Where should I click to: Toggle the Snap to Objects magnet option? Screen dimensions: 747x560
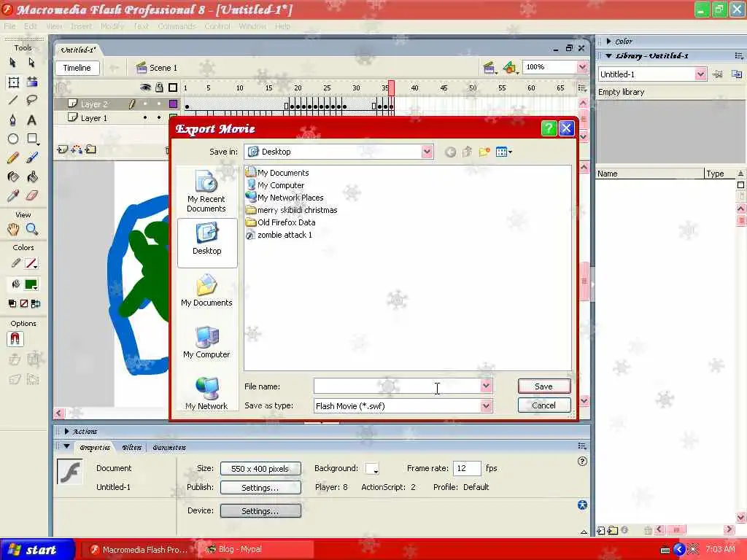pos(15,339)
